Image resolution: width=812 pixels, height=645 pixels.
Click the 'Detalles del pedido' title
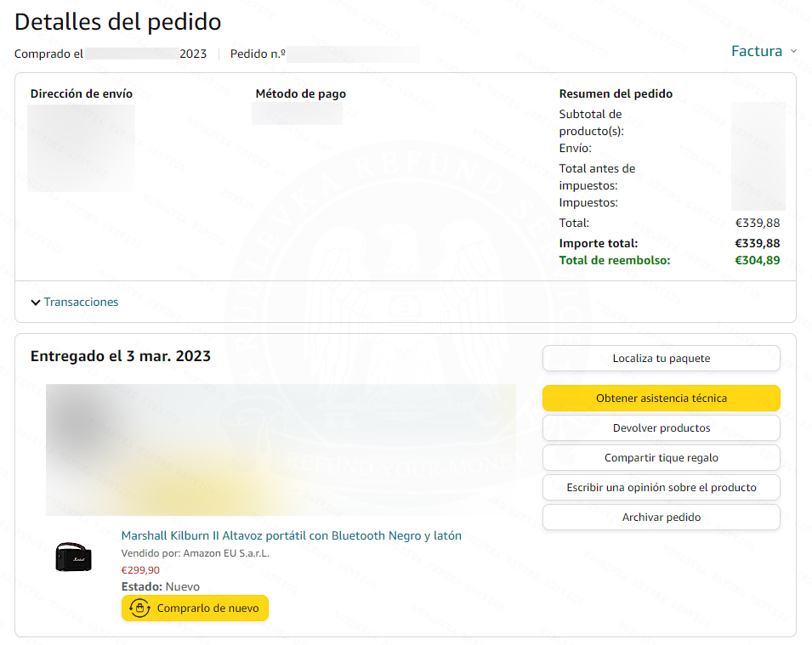[x=117, y=22]
